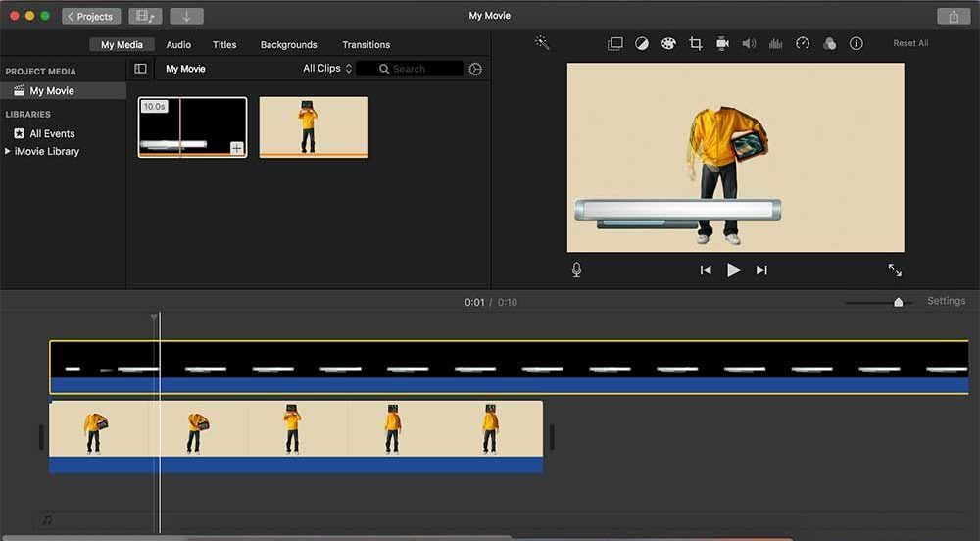Open the Share export button
Screen dimensions: 980x541
point(954,17)
